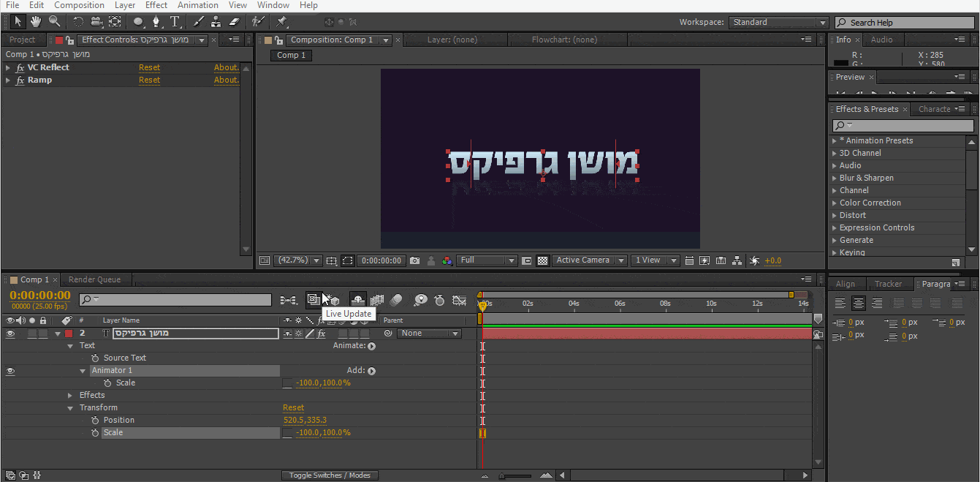Collapse the Animator 1 group
980x482 pixels.
tap(83, 370)
